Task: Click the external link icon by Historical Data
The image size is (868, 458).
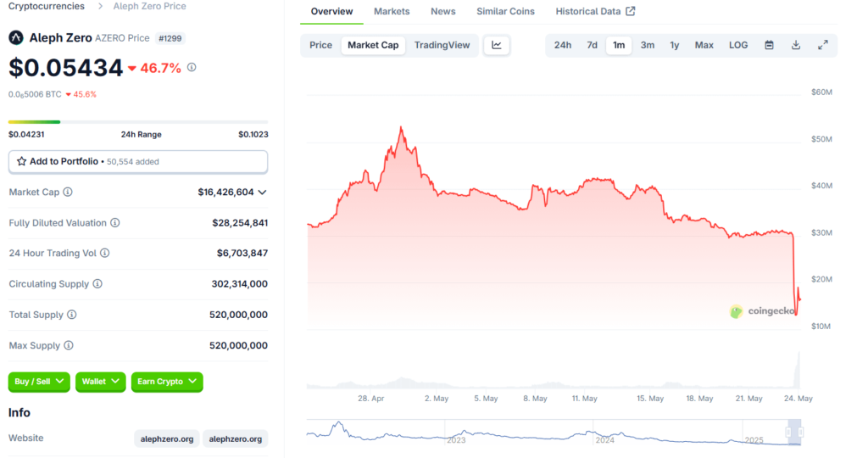Action: point(631,11)
